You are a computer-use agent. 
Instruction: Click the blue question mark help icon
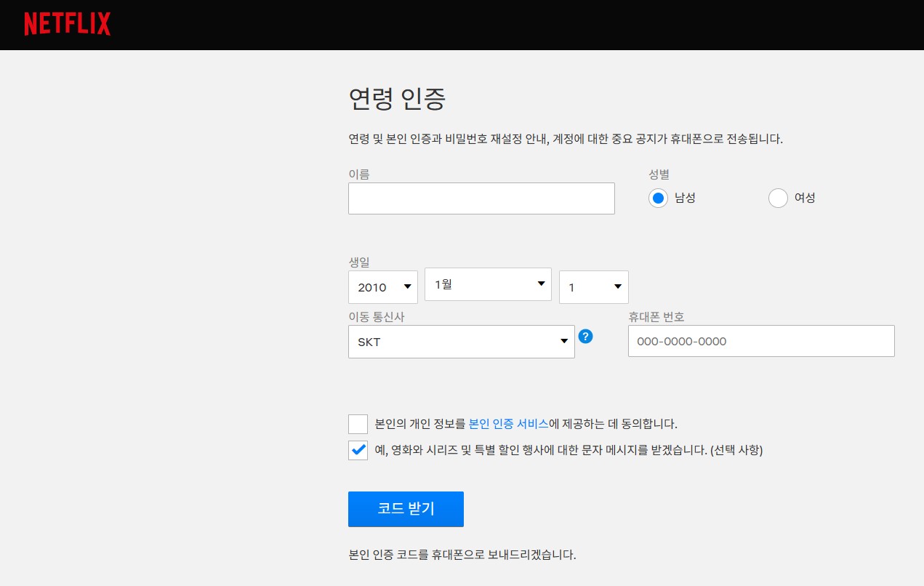point(586,337)
